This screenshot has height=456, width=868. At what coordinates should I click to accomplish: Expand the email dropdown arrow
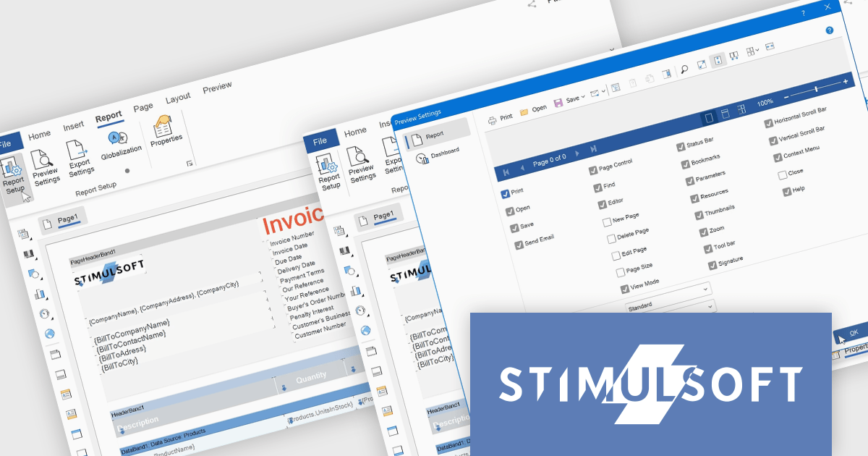605,90
